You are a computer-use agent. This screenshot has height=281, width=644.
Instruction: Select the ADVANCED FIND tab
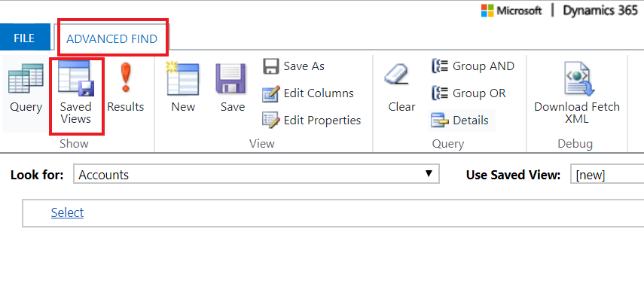coord(112,38)
